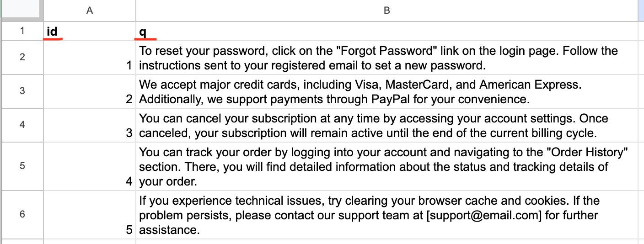644x244 pixels.
Task: Select the cell containing id 5
Action: (x=90, y=214)
